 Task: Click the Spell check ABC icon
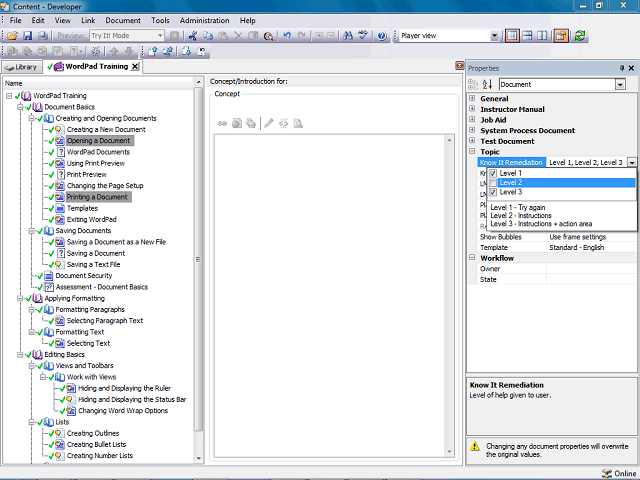(x=363, y=36)
